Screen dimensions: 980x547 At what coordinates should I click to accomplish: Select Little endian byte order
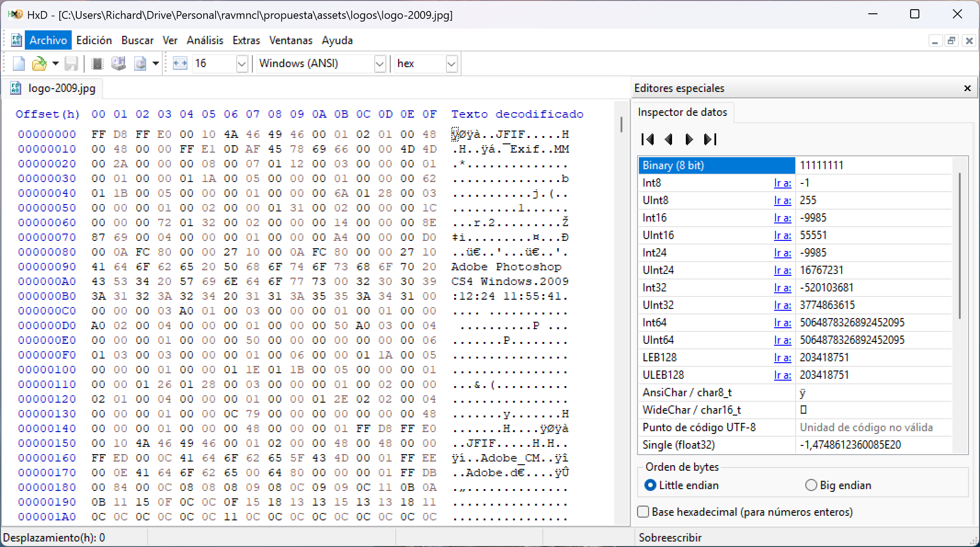coord(650,485)
